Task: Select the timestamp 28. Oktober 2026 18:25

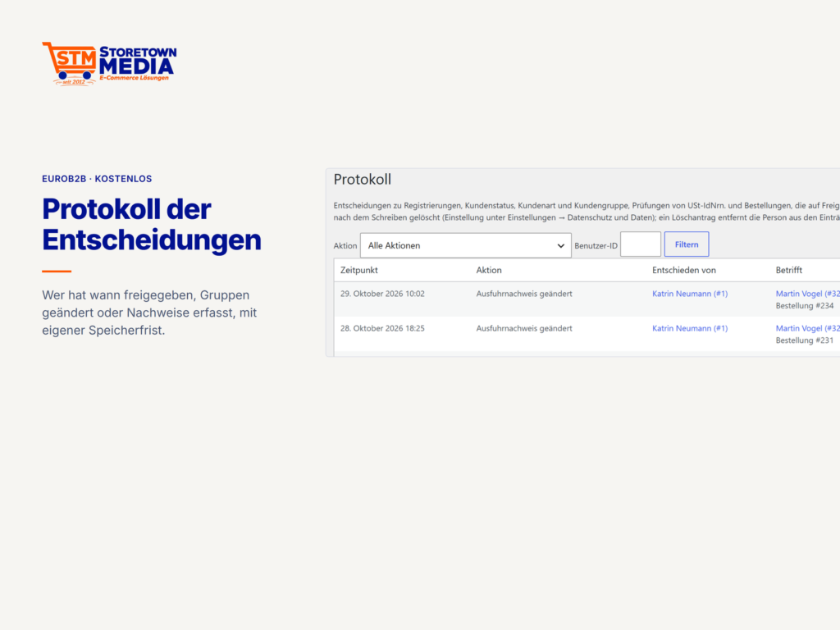Action: [382, 328]
